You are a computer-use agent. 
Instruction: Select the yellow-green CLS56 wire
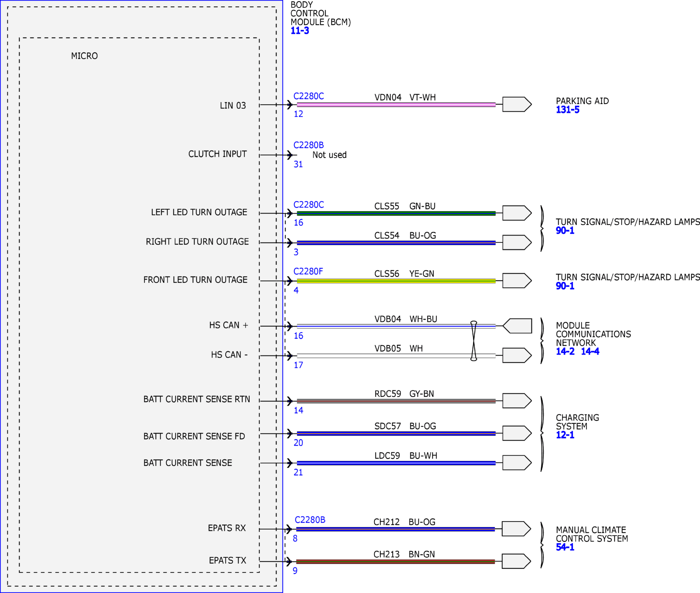pos(396,281)
